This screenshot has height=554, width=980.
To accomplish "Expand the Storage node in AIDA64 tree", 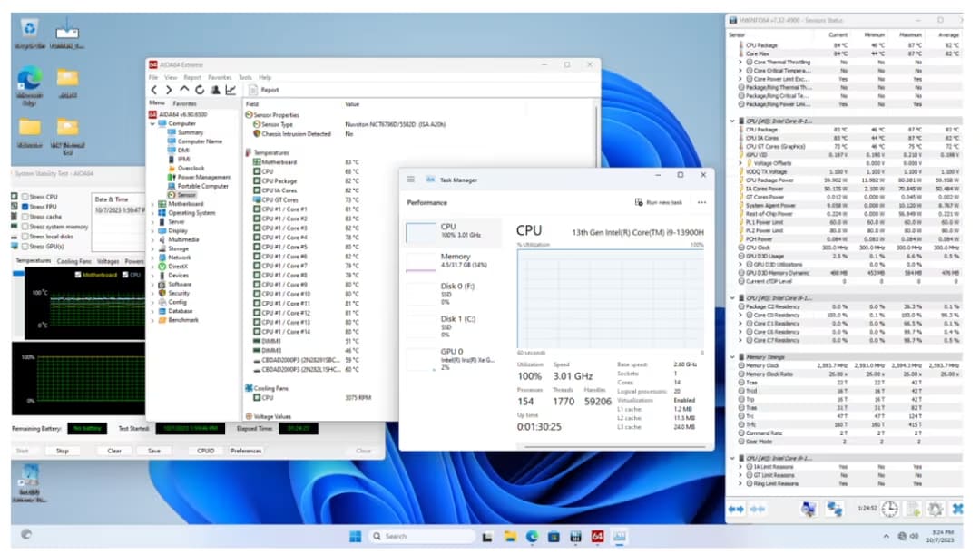I will coord(152,248).
